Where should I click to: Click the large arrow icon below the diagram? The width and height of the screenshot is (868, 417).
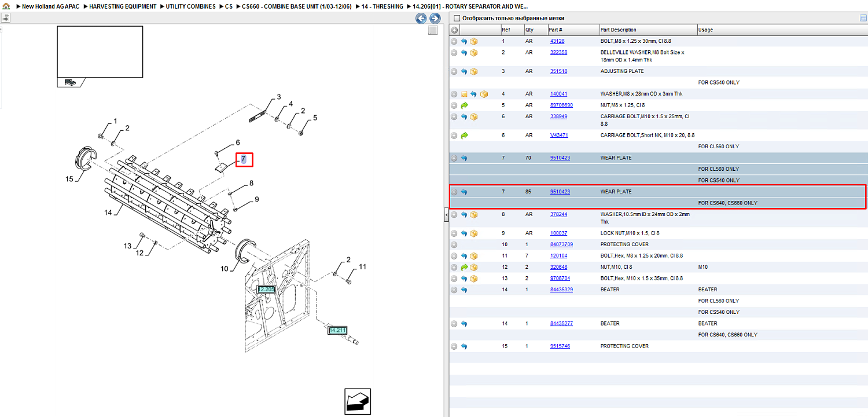click(358, 401)
